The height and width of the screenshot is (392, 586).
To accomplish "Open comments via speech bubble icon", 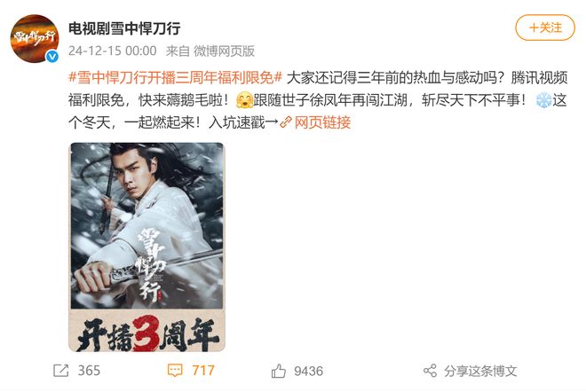I will click(175, 371).
